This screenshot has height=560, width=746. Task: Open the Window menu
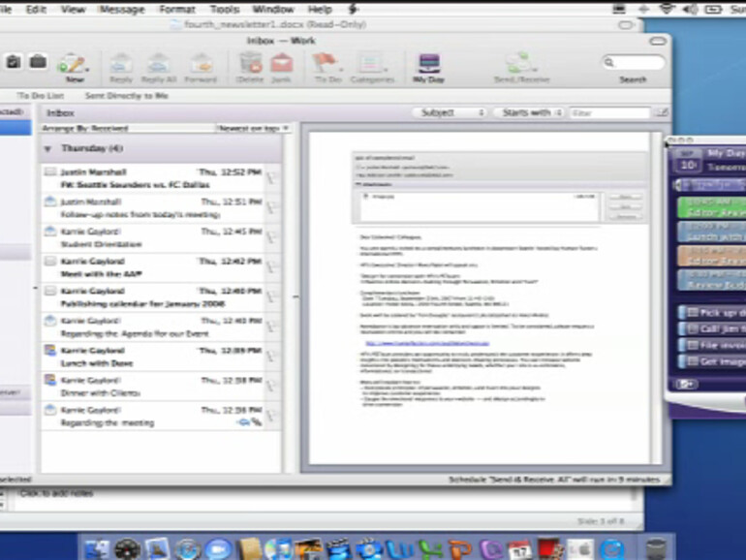(x=273, y=9)
